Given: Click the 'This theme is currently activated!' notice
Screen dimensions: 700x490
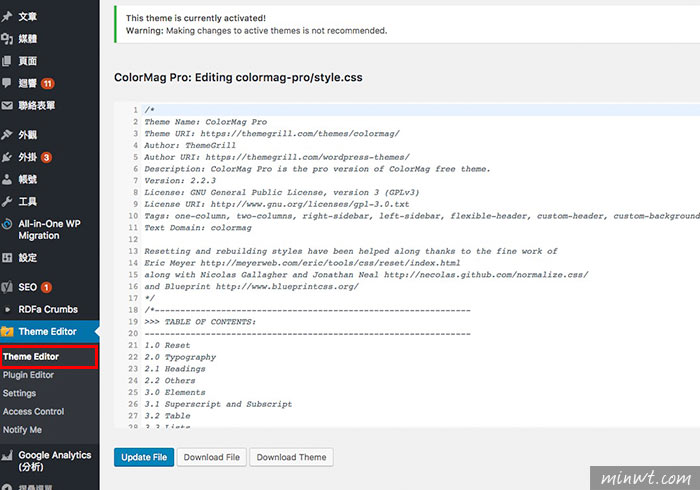Looking at the screenshot, I should [196, 18].
